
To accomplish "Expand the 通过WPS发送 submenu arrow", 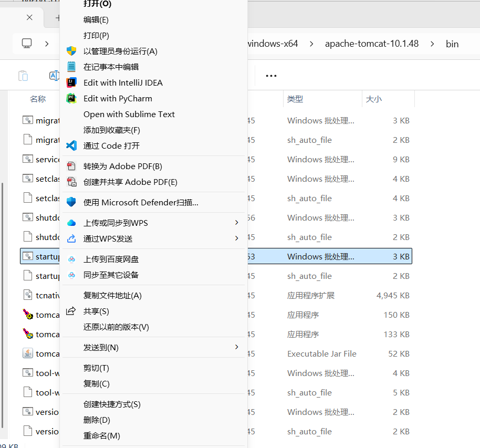I will 237,238.
